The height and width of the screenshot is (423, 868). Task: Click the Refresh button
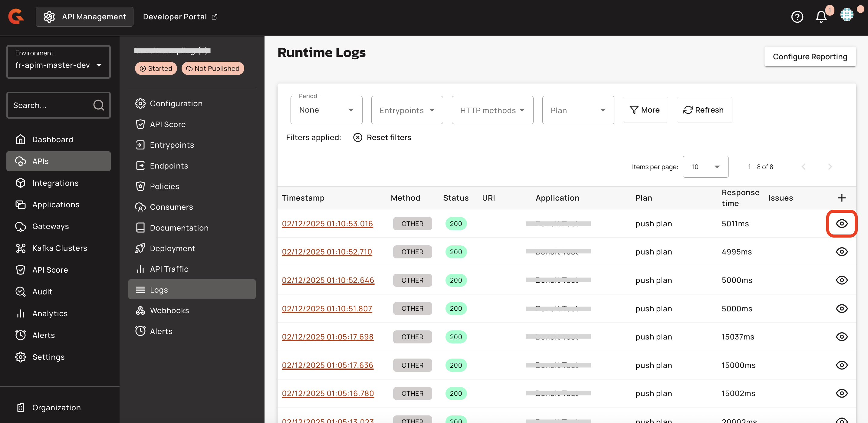tap(704, 110)
